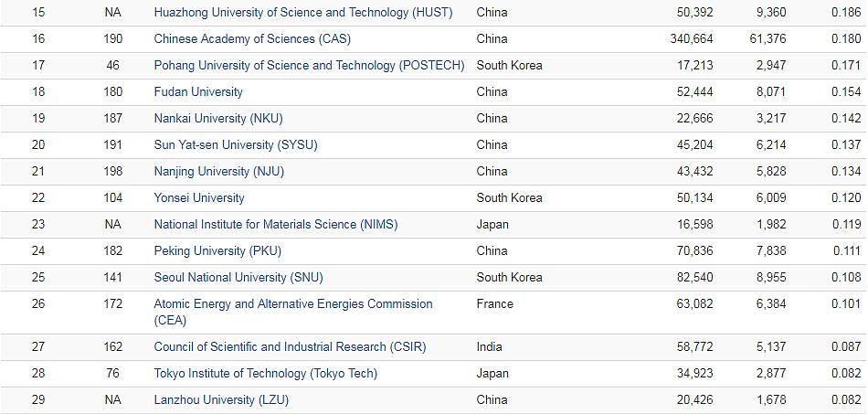Open Council of Scientific and Industrial Research

pyautogui.click(x=290, y=347)
